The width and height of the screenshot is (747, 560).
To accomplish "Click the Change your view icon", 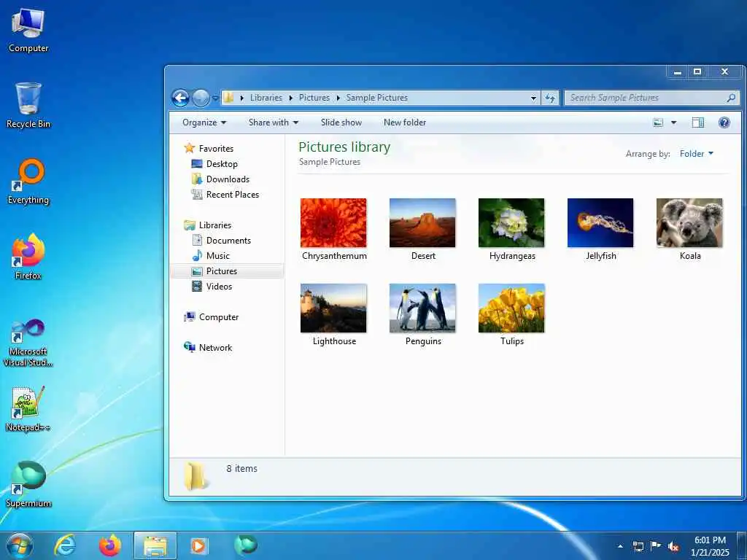I will coord(659,122).
